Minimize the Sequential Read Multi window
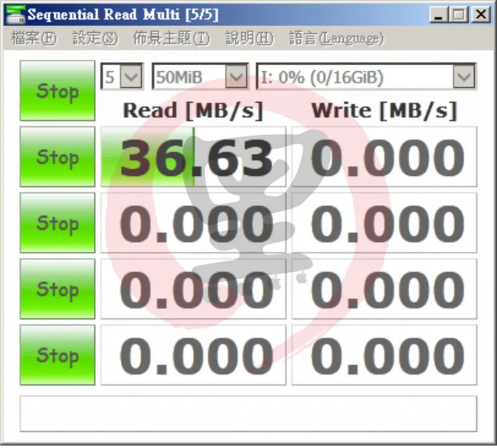The height and width of the screenshot is (448, 497). pos(439,15)
